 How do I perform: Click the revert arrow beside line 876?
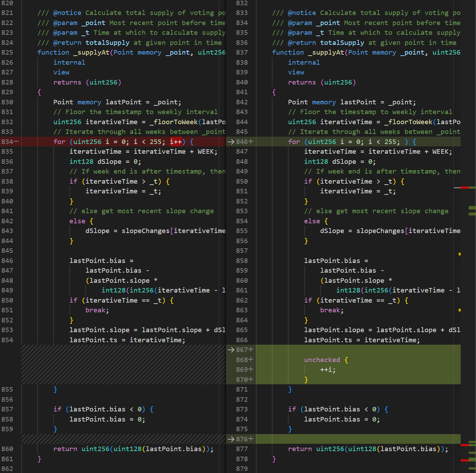(231, 439)
